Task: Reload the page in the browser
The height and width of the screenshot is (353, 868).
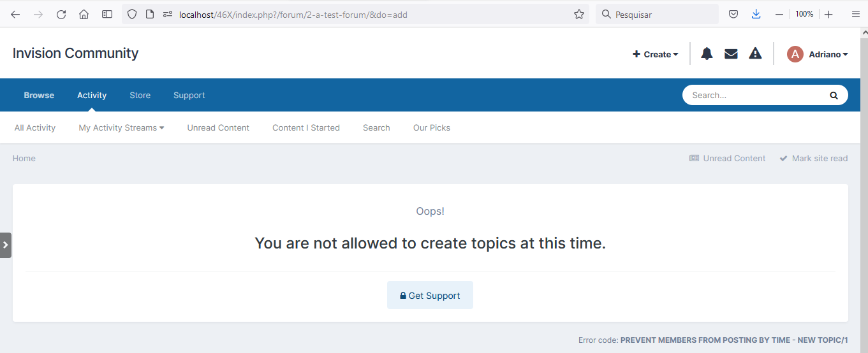Action: coord(61,14)
